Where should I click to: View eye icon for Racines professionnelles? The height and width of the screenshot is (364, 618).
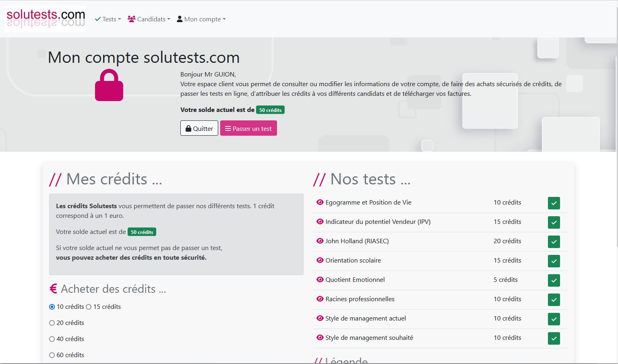pos(320,299)
